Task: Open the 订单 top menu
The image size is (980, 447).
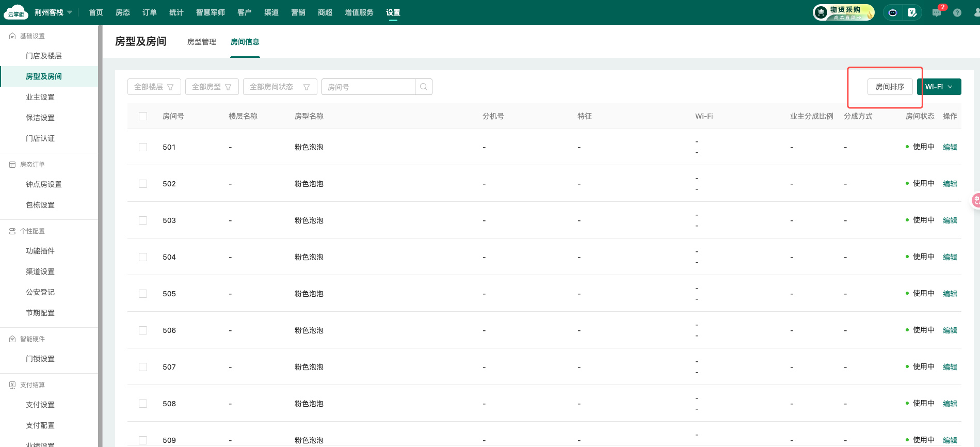Action: click(x=150, y=12)
